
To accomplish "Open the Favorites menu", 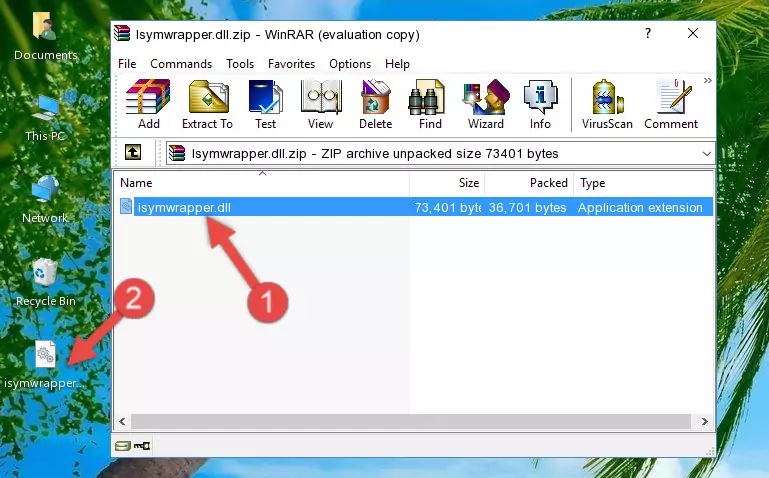I will [291, 64].
